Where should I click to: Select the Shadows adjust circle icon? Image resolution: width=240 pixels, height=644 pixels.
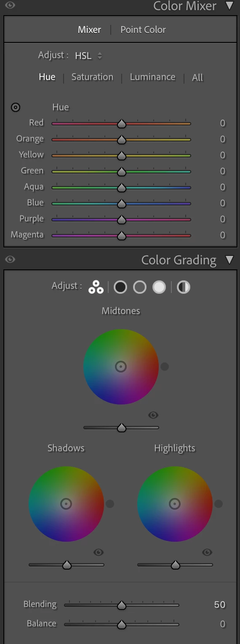[x=120, y=287]
